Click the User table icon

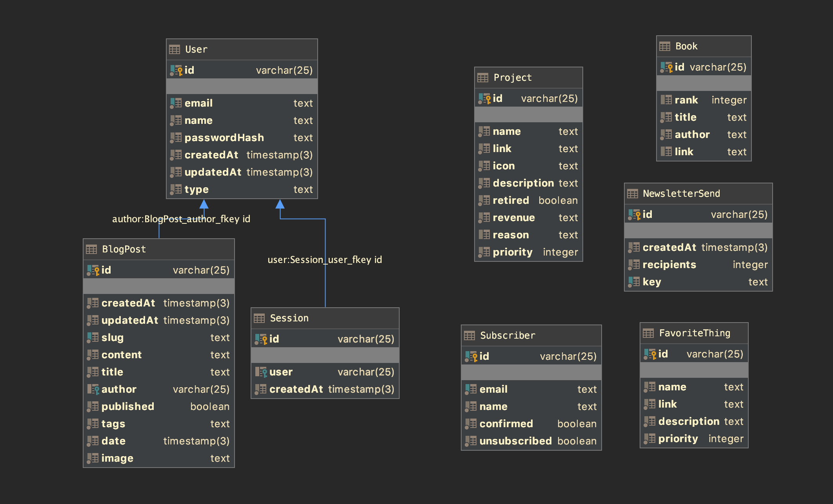point(175,49)
